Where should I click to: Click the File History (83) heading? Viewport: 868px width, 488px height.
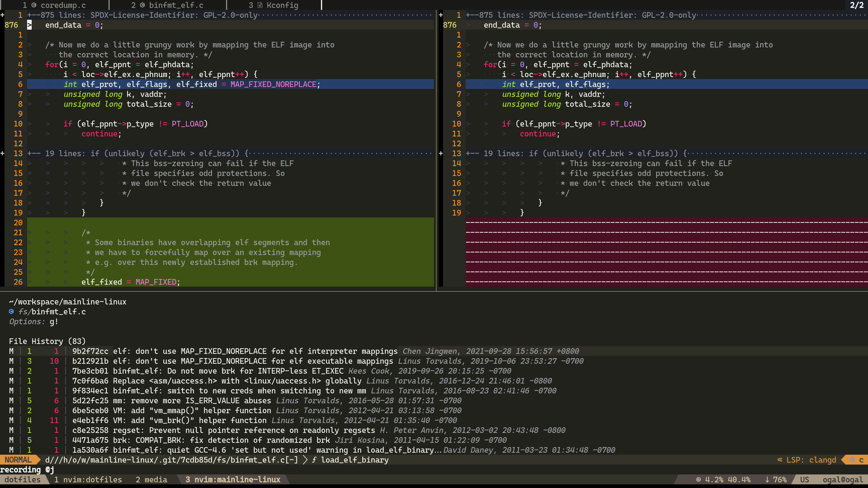point(47,341)
